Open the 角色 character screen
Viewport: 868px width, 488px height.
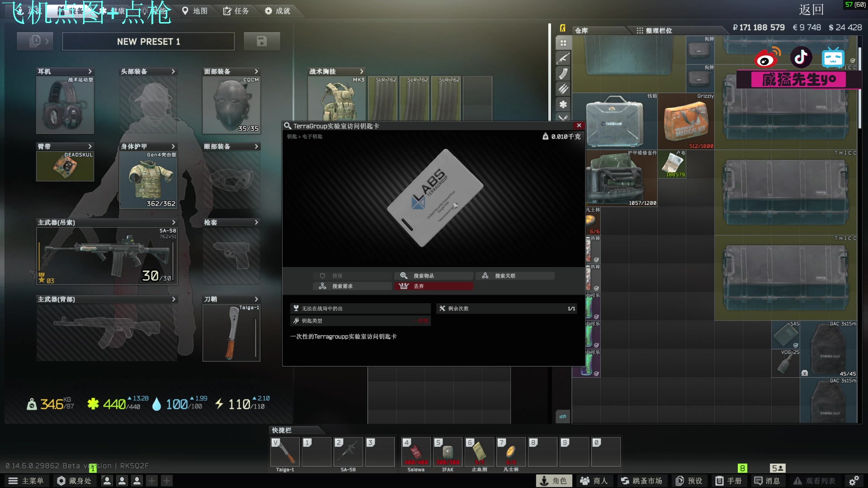(x=554, y=481)
